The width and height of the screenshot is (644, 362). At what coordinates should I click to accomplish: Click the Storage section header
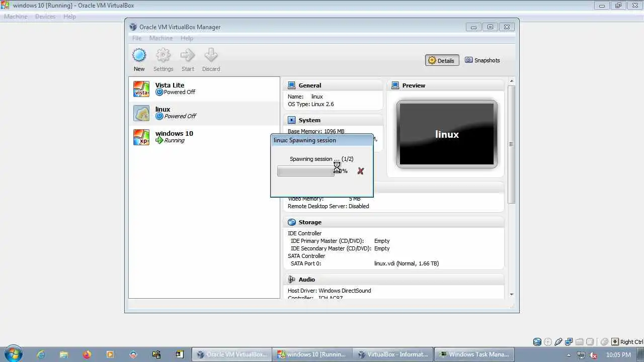tap(393, 222)
